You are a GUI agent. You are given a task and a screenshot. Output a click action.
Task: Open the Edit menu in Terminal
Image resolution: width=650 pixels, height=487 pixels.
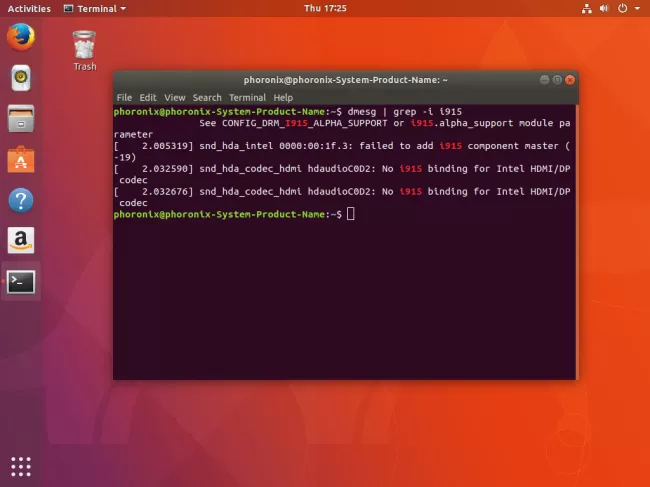(148, 97)
